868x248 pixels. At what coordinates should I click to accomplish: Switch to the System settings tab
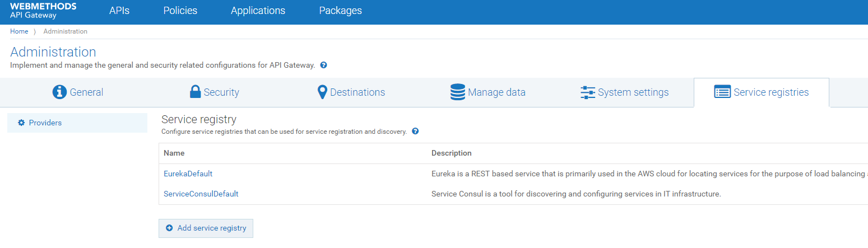[633, 92]
